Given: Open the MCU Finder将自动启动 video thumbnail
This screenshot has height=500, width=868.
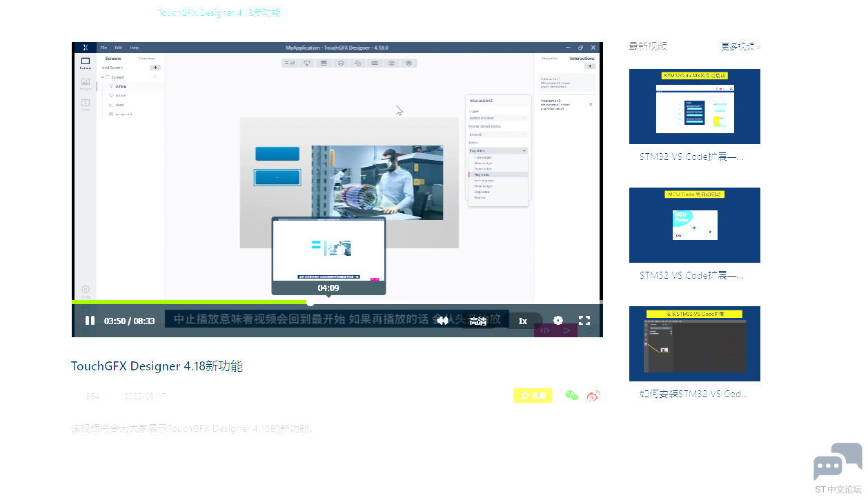Looking at the screenshot, I should (x=695, y=225).
